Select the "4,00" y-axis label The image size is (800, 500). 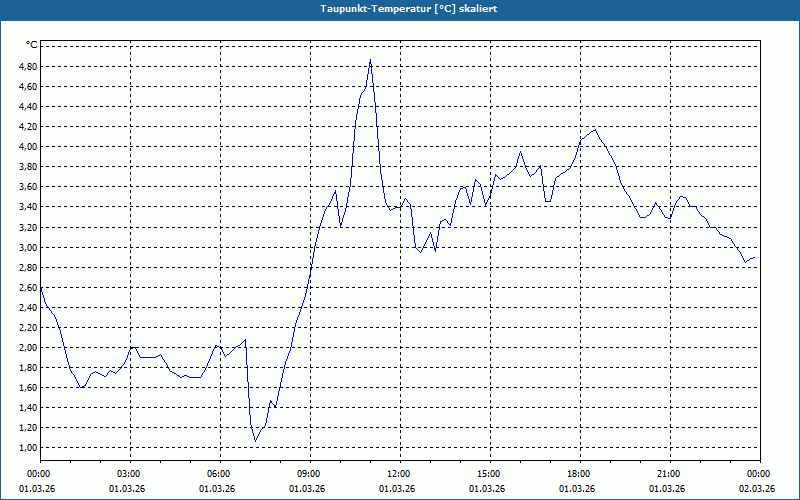28,147
